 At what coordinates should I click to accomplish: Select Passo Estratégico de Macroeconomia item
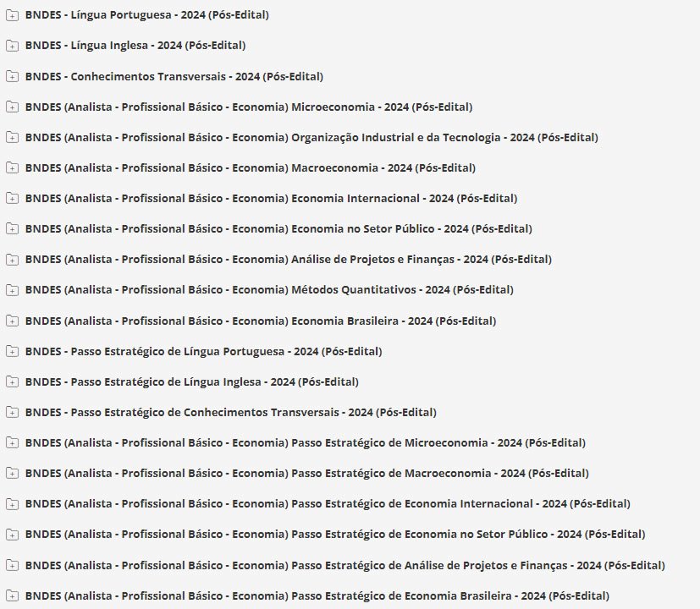click(306, 473)
